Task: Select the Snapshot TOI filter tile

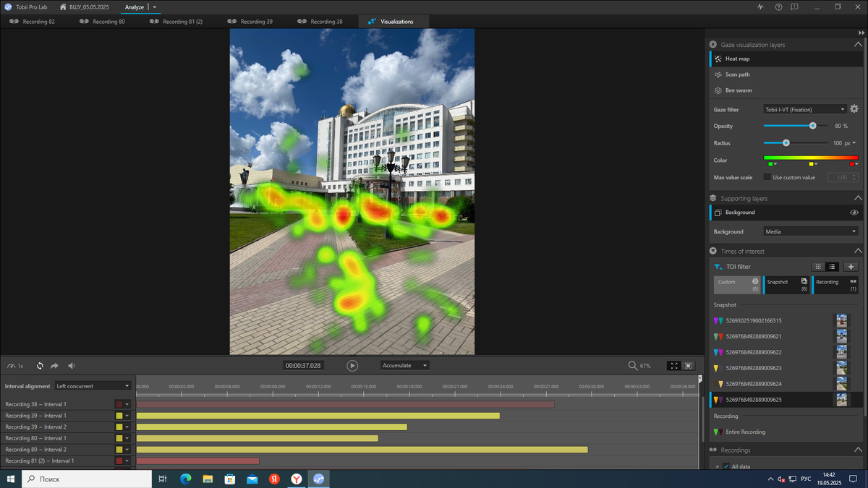Action: pos(786,285)
